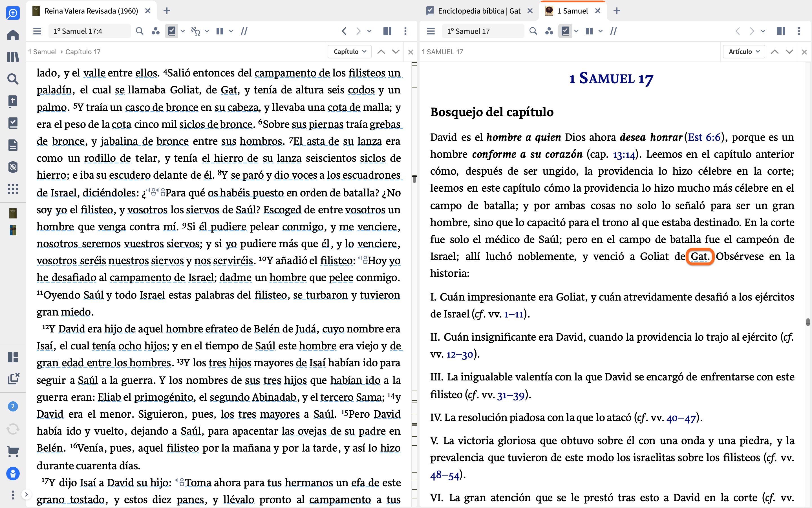Screen dimensions: 812x508
Task: Open the Library icon in sidebar
Action: tap(13, 57)
